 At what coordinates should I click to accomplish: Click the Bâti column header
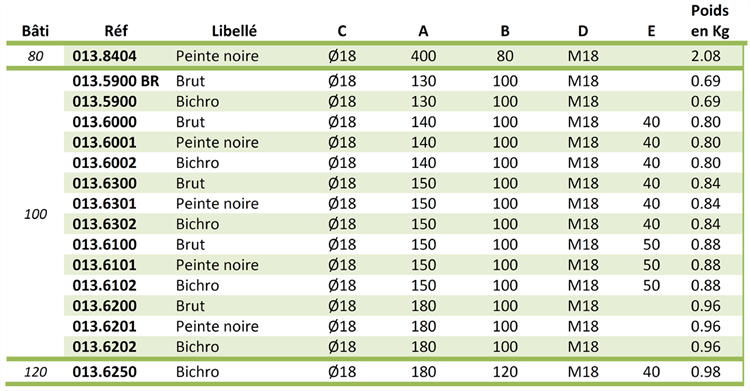click(x=35, y=31)
